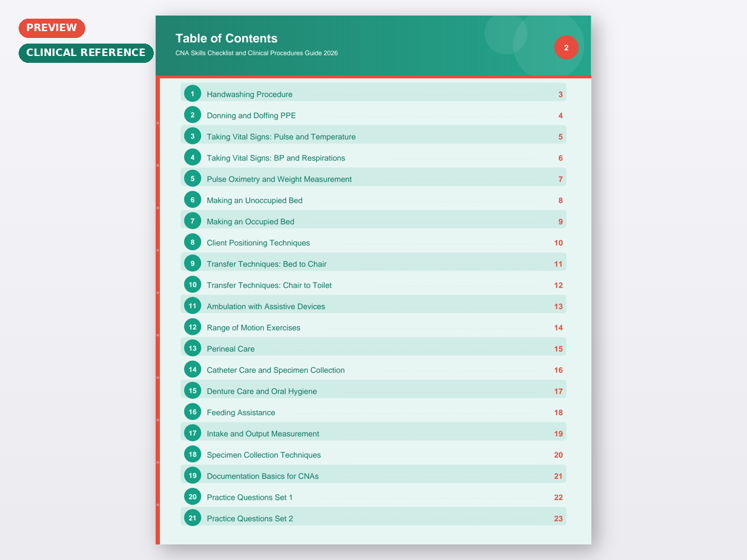Open the Range of Motion Exercises entry
The height and width of the screenshot is (560, 747).
coord(253,327)
